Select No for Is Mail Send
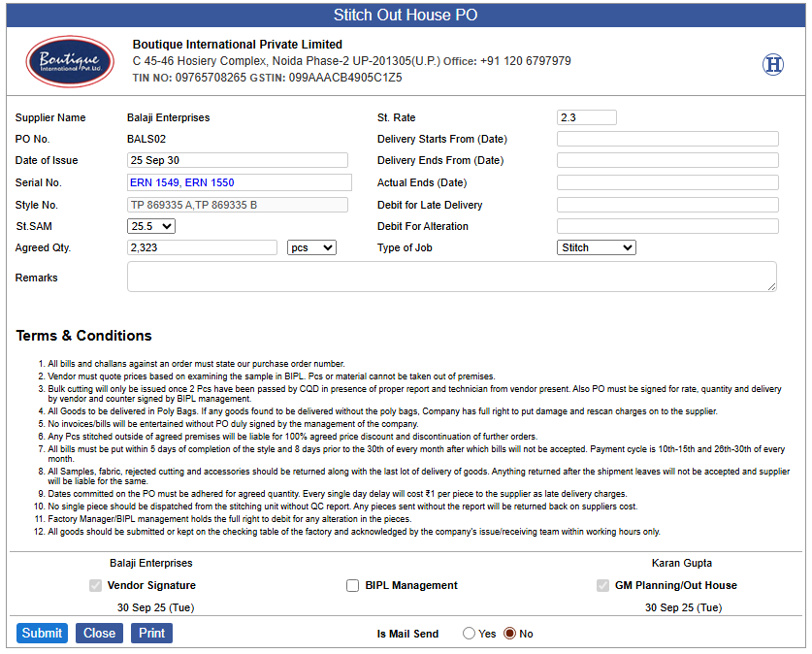This screenshot has height=654, width=812. coord(510,634)
